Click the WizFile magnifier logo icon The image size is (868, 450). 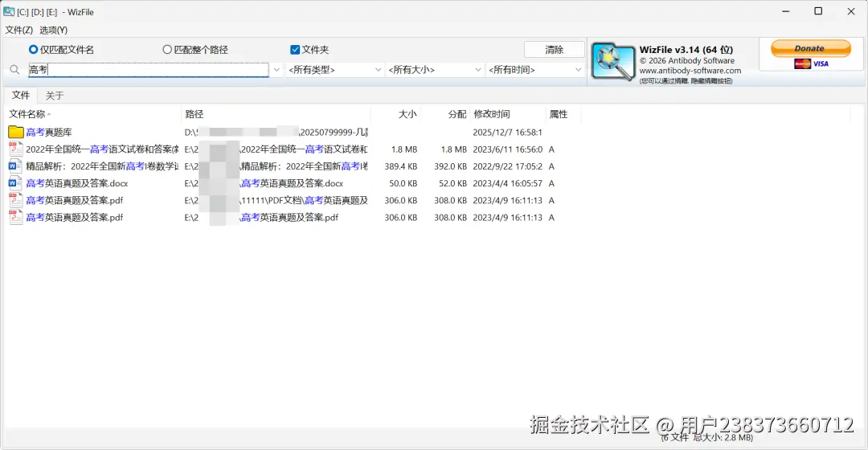click(612, 62)
